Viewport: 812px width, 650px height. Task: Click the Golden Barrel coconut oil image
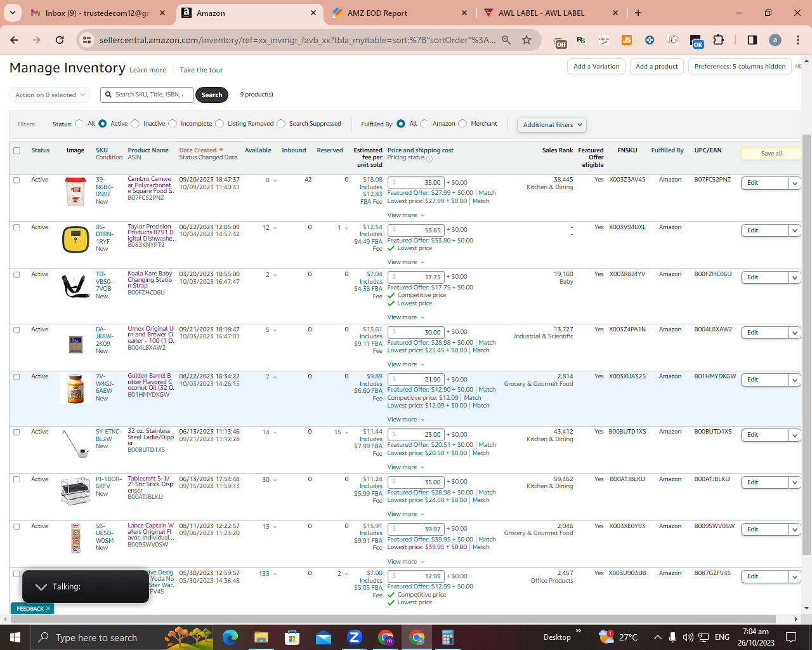pos(75,388)
